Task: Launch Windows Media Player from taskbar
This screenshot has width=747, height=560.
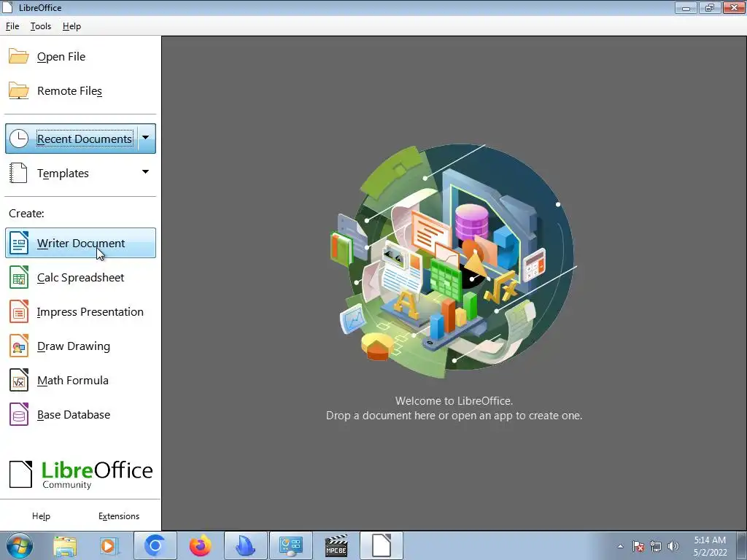Action: point(109,545)
